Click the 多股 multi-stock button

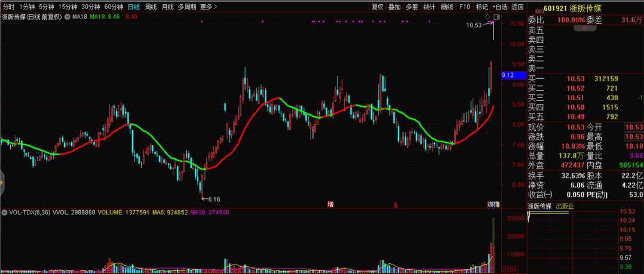pos(412,7)
